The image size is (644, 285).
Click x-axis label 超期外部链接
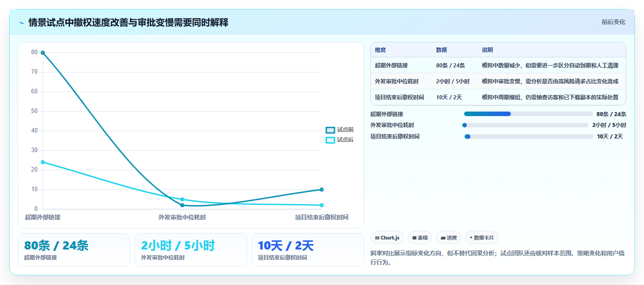point(43,217)
